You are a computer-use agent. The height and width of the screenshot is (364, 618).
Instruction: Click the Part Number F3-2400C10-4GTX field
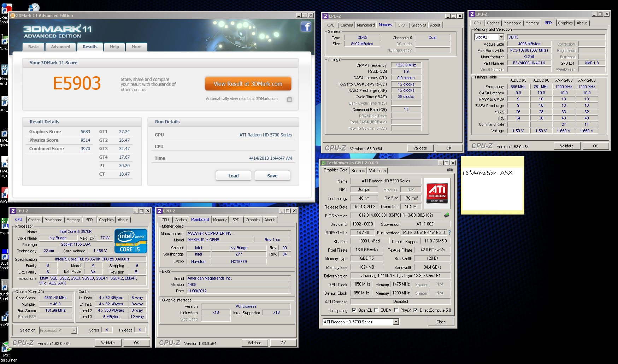coord(529,63)
